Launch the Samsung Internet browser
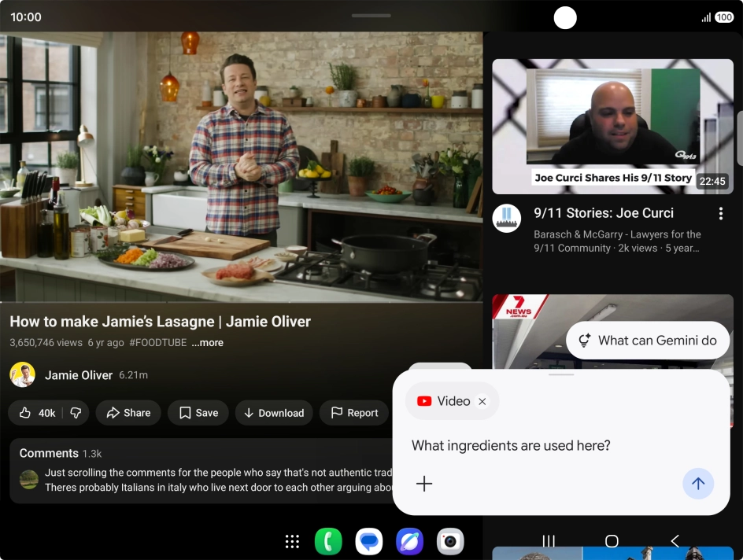 tap(409, 541)
